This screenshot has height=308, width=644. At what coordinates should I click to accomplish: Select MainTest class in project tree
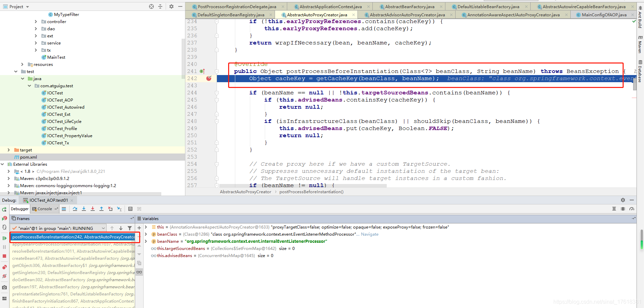[56, 57]
